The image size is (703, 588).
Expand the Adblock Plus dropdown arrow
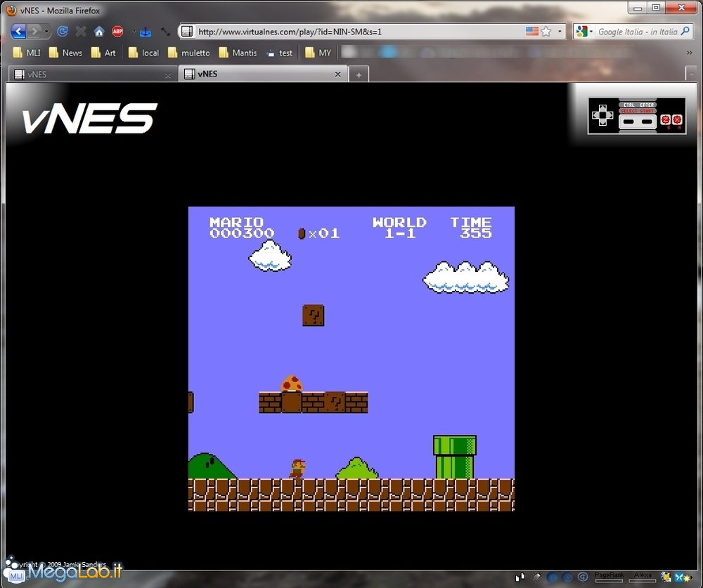[134, 32]
